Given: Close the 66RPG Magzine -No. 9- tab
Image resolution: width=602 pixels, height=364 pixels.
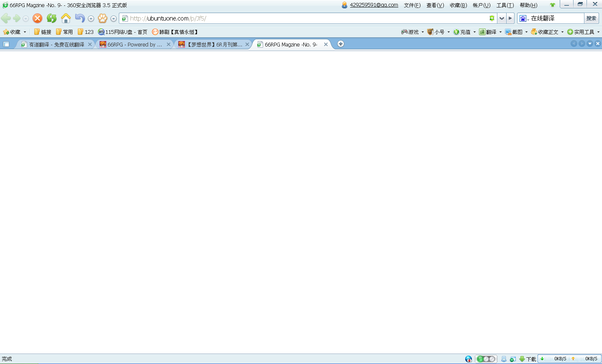Looking at the screenshot, I should [x=326, y=44].
